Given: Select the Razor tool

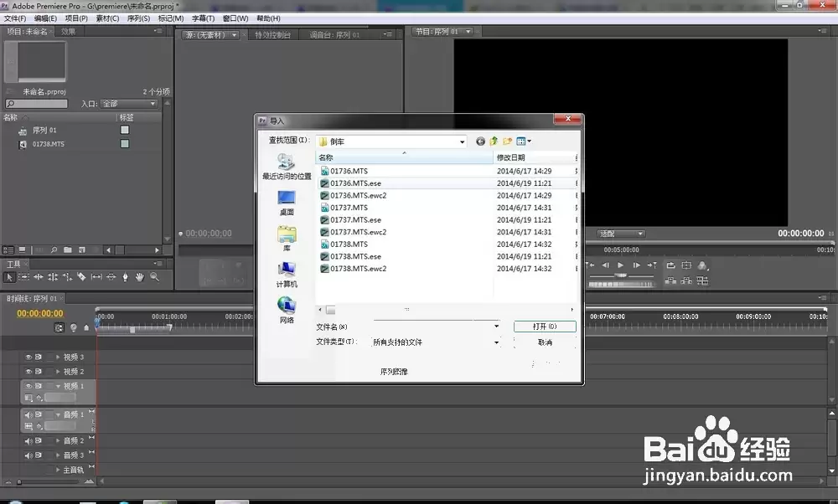Looking at the screenshot, I should (82, 277).
